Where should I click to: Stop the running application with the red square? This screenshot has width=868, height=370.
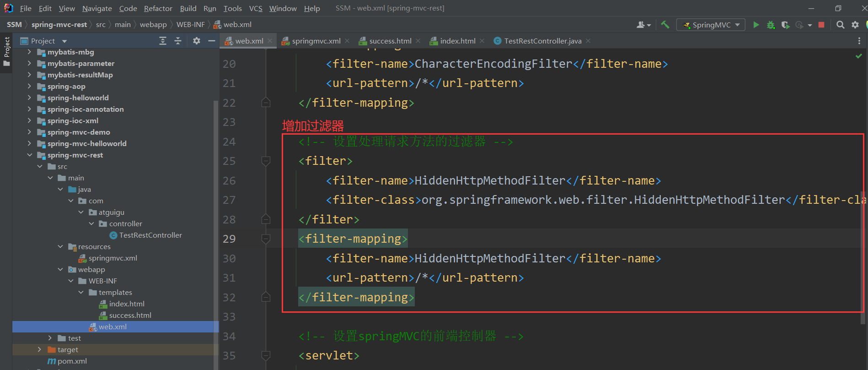coord(821,25)
